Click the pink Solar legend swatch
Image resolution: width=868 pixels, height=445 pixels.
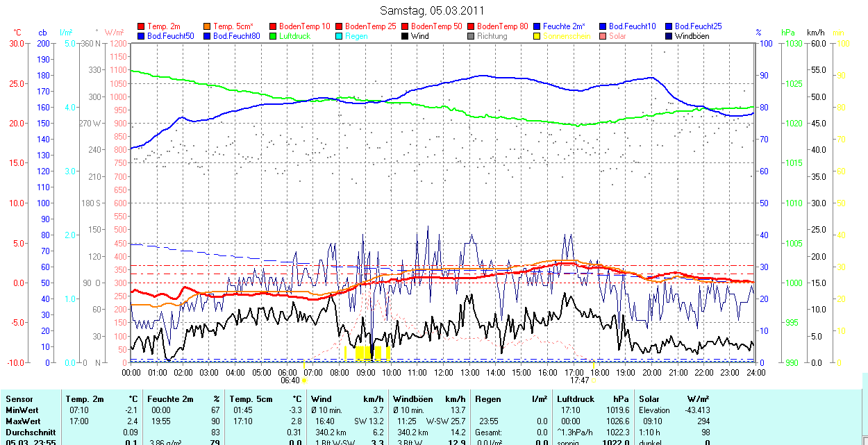[x=603, y=36]
